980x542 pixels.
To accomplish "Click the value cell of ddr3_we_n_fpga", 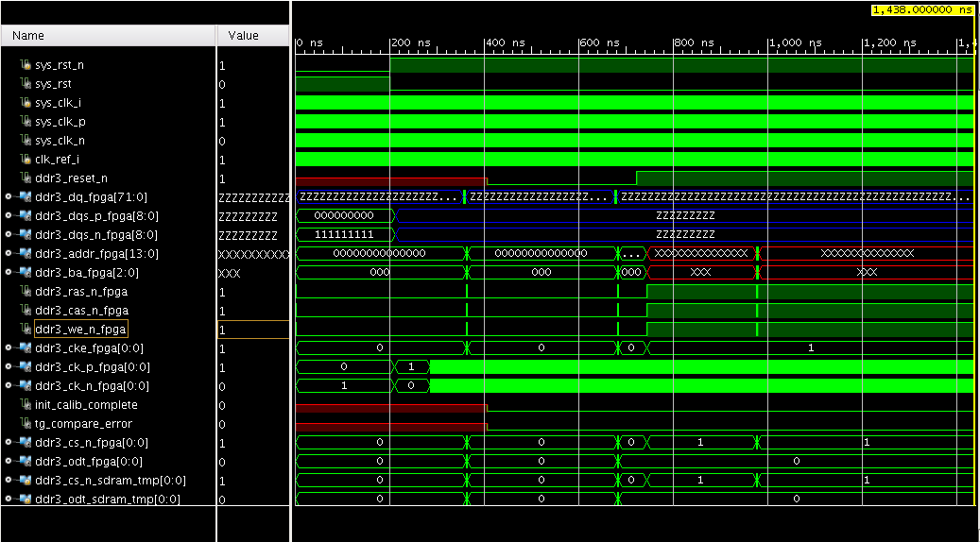I will click(x=252, y=330).
